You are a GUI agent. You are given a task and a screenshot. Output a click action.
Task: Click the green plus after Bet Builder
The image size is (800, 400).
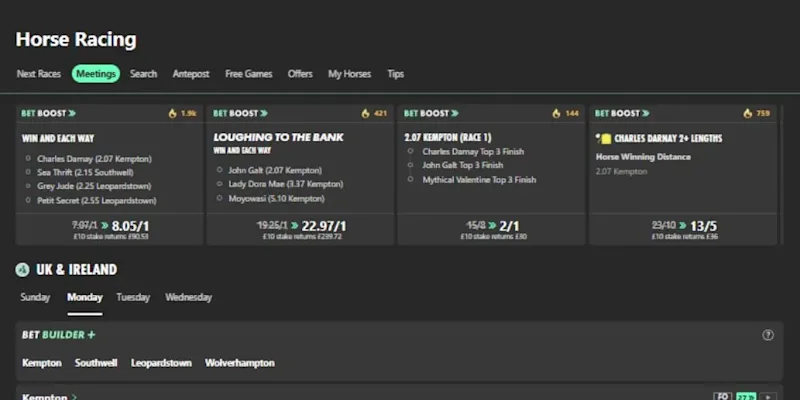coord(91,335)
